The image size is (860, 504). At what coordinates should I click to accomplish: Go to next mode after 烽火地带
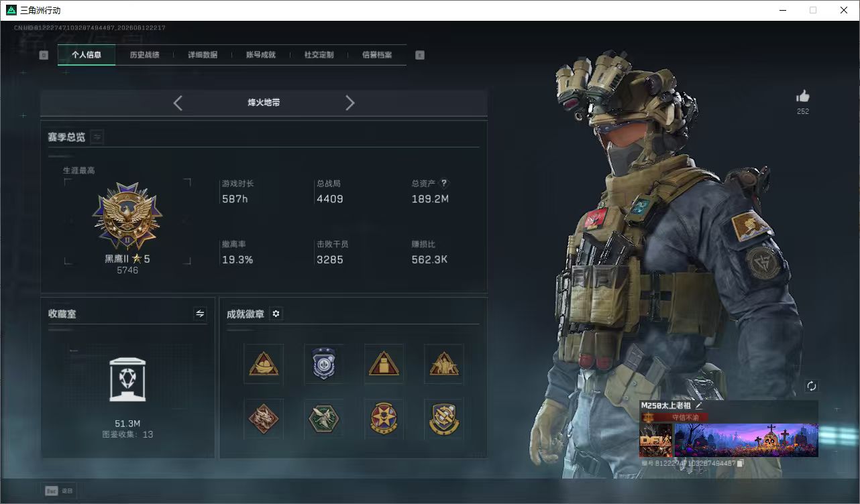point(350,103)
